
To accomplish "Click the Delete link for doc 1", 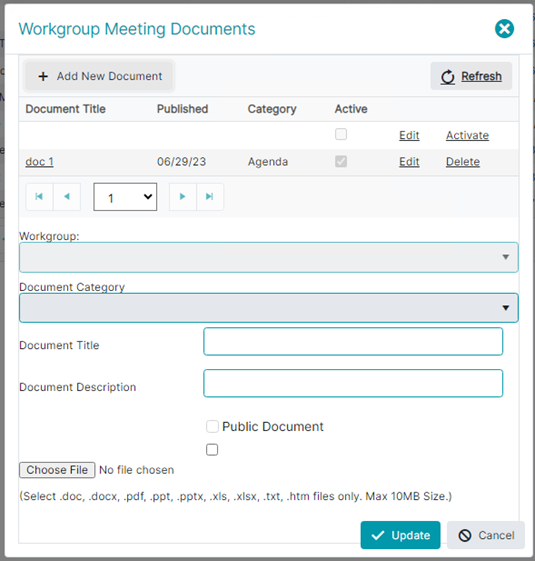I will [x=463, y=162].
